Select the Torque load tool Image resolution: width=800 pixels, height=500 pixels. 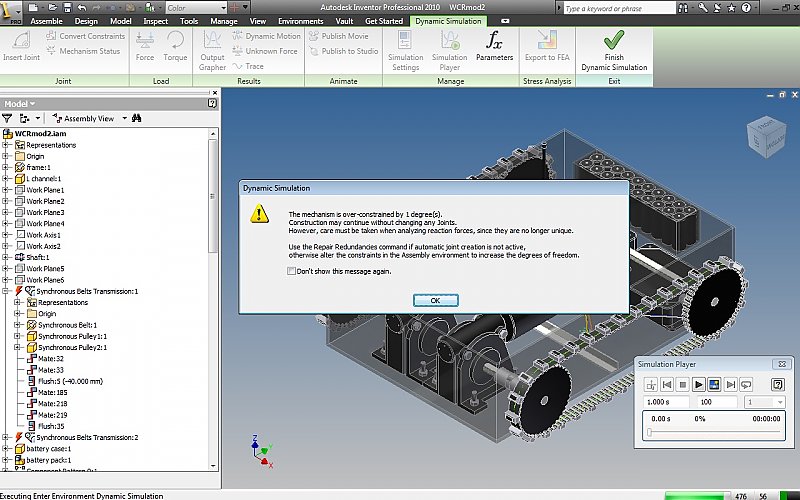point(175,46)
